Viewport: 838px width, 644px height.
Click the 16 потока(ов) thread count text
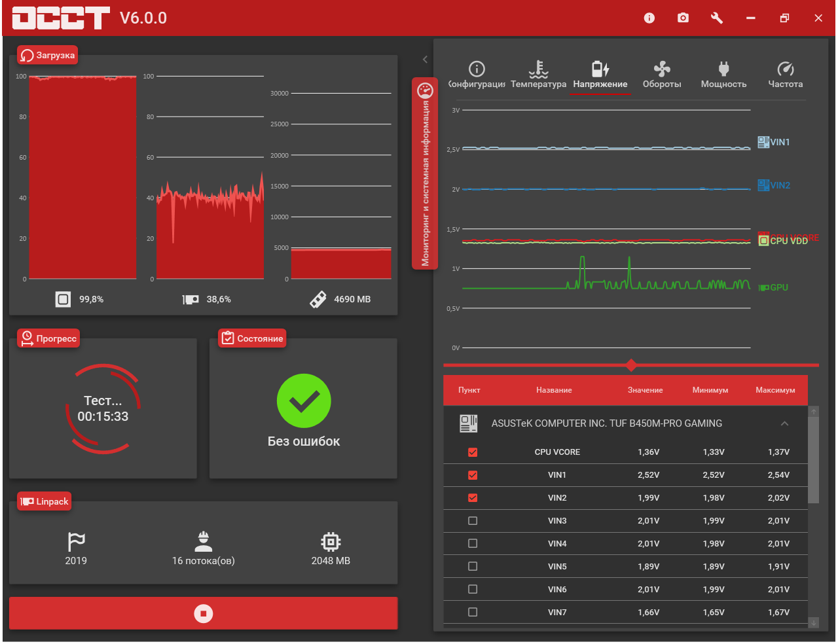[204, 561]
